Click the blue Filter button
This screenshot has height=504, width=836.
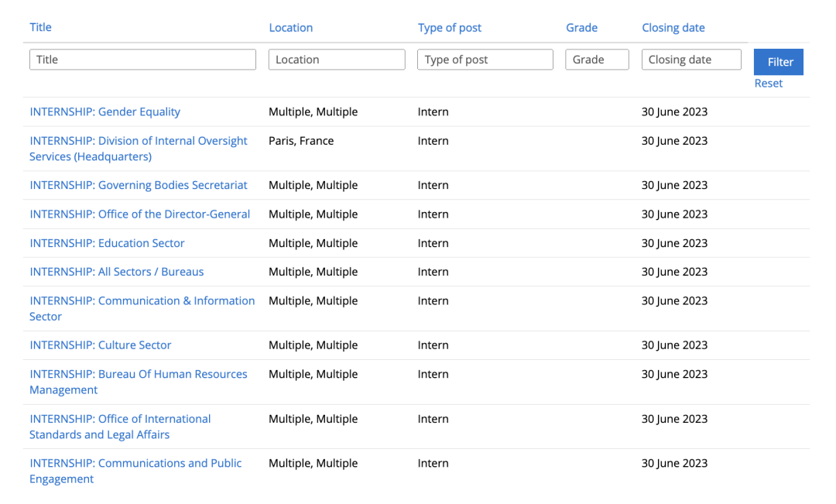[x=779, y=62]
